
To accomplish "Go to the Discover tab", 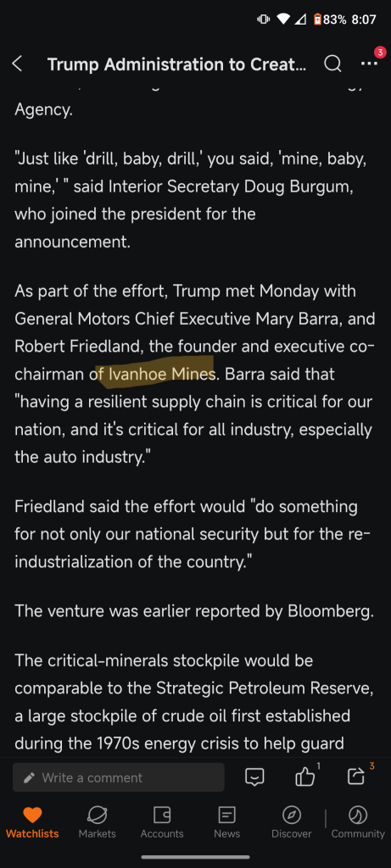I will point(292,822).
